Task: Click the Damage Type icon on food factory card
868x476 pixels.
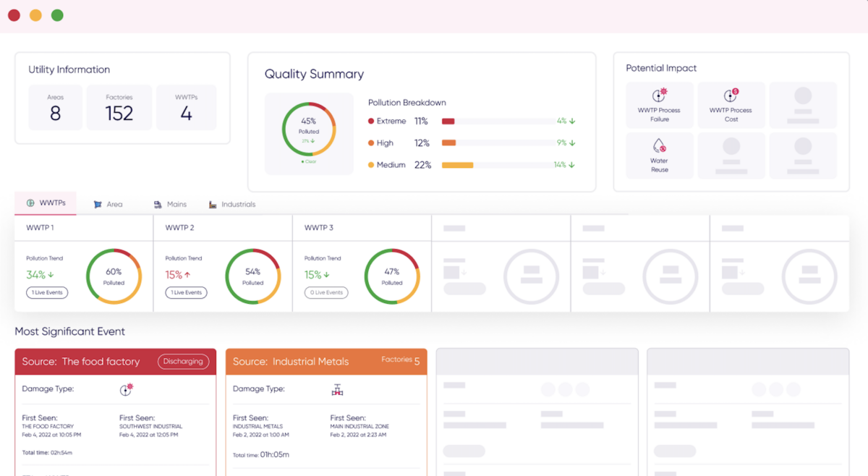Action: (126, 389)
